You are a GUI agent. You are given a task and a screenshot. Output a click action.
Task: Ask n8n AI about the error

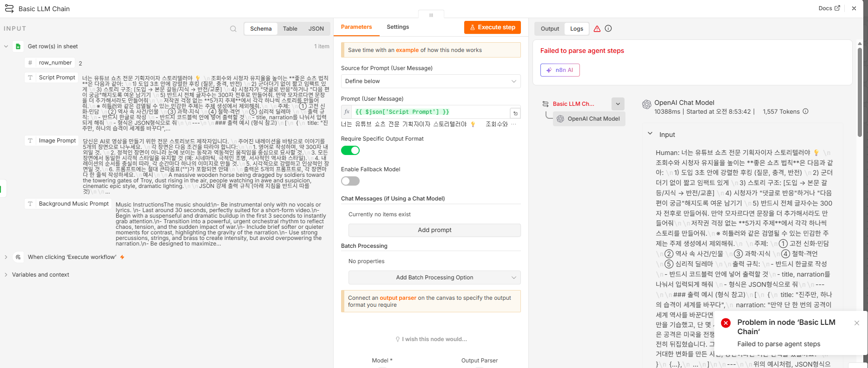[x=560, y=70]
